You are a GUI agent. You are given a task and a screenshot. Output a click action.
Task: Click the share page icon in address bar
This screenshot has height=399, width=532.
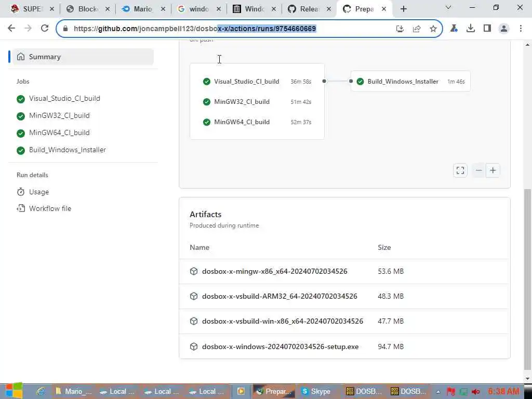coord(417,29)
